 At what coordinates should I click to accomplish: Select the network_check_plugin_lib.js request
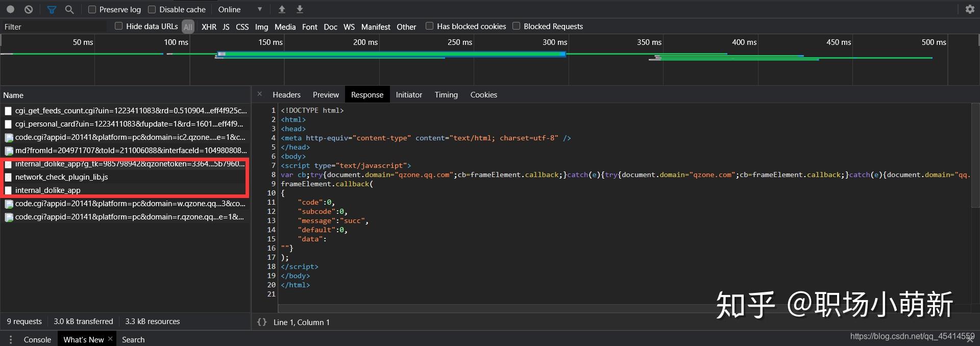tap(61, 177)
